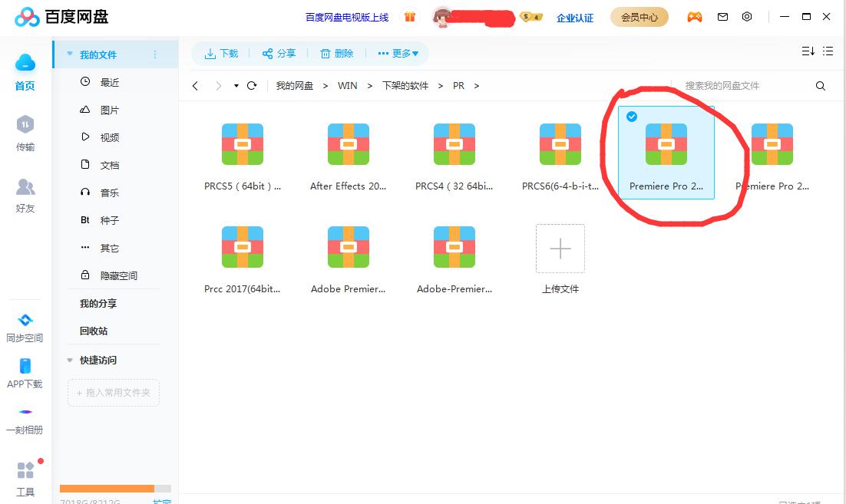Go back to previous folder
The width and height of the screenshot is (846, 504).
[x=195, y=86]
